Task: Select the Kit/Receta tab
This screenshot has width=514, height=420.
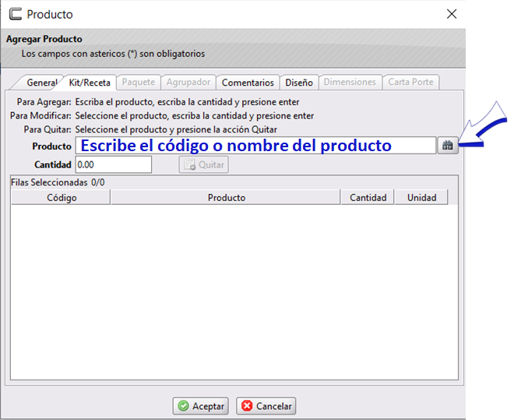Action: pos(90,83)
